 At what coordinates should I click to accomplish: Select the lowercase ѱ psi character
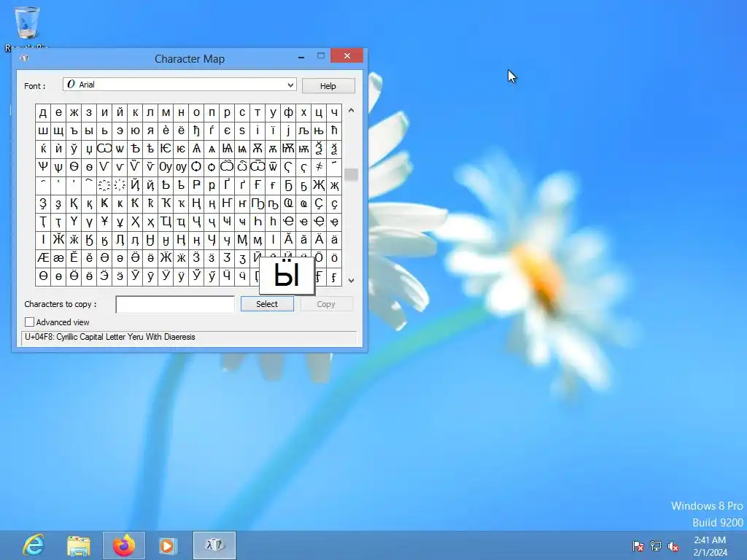[x=58, y=167]
